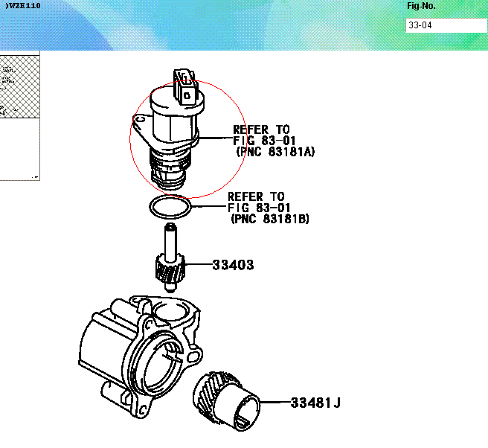Click the O-ring seal drawing
This screenshot has height=448, width=488.
tap(170, 208)
